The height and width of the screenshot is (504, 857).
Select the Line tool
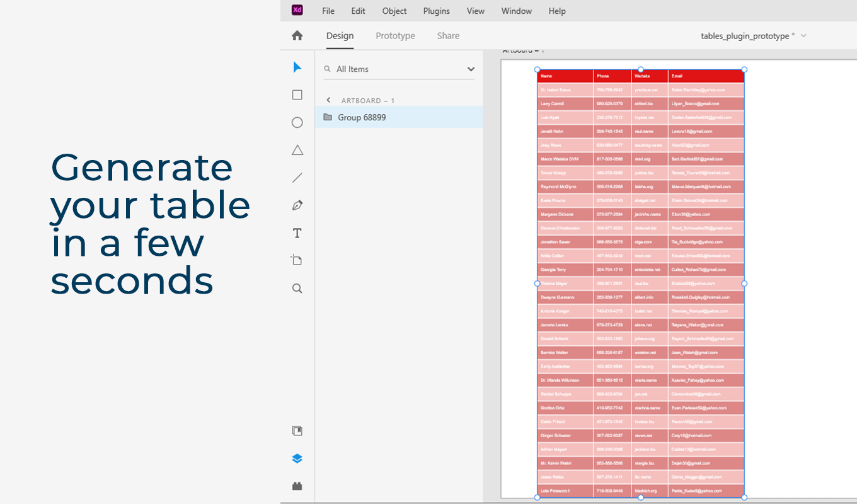click(x=297, y=178)
